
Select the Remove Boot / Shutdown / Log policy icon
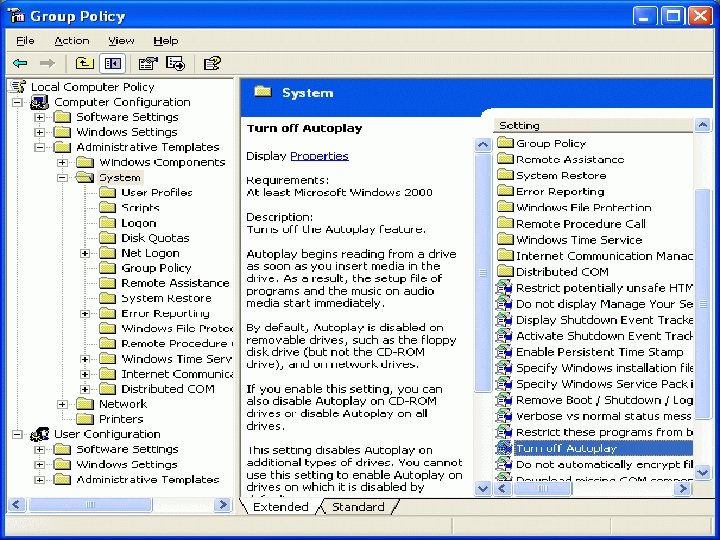(x=504, y=400)
